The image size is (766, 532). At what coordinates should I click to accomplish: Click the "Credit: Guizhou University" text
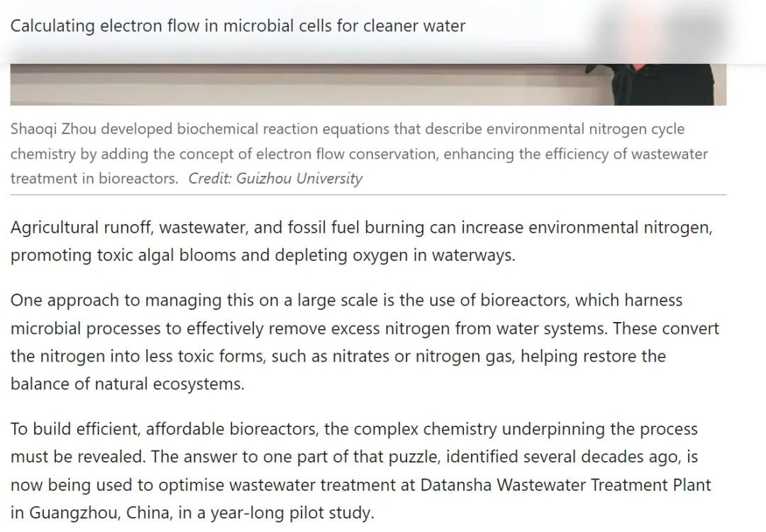(275, 179)
